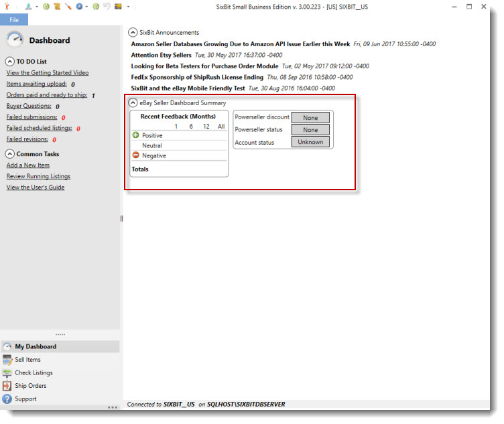Collapse the eBay Seller Dashboard Summary section
This screenshot has width=504, height=424.
(x=133, y=102)
